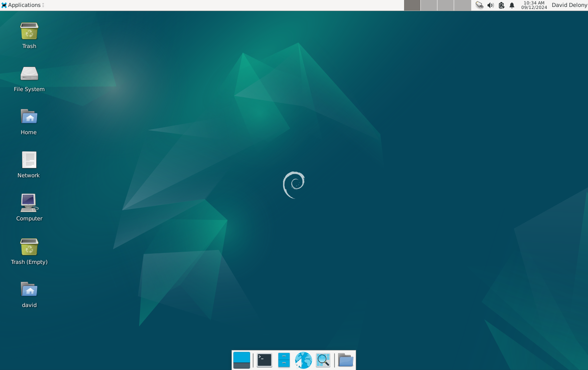Open the Applications menu
The image size is (588, 370).
pyautogui.click(x=22, y=5)
